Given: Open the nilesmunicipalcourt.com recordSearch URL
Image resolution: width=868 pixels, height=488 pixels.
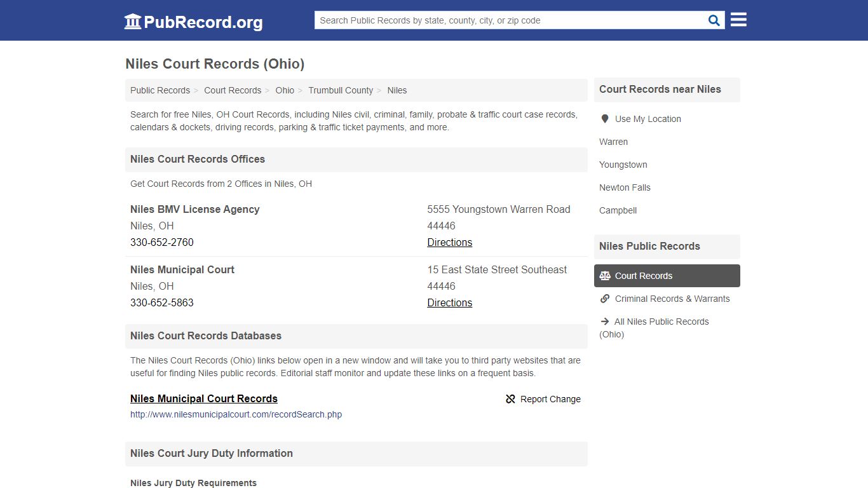Looking at the screenshot, I should (x=236, y=414).
